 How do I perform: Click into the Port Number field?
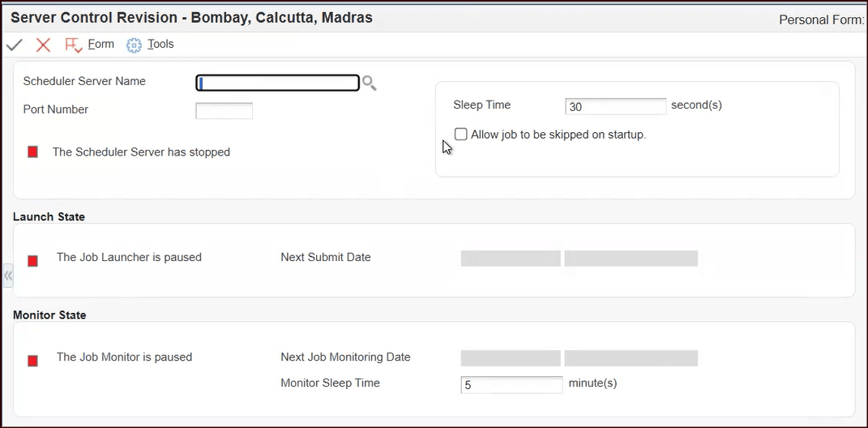point(224,111)
